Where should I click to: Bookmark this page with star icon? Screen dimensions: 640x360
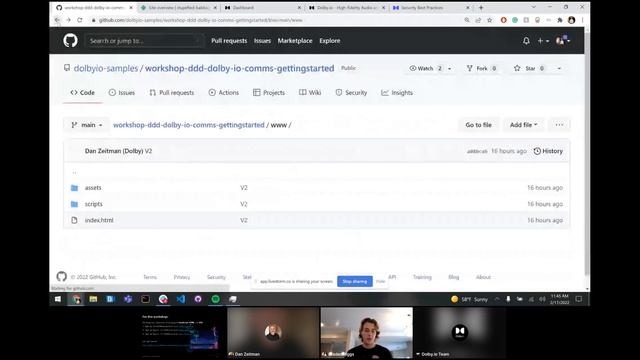pos(489,20)
